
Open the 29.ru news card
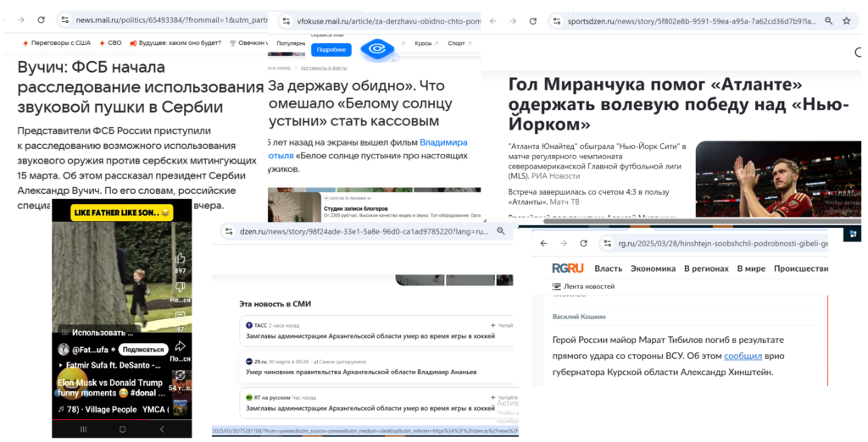pyautogui.click(x=377, y=366)
